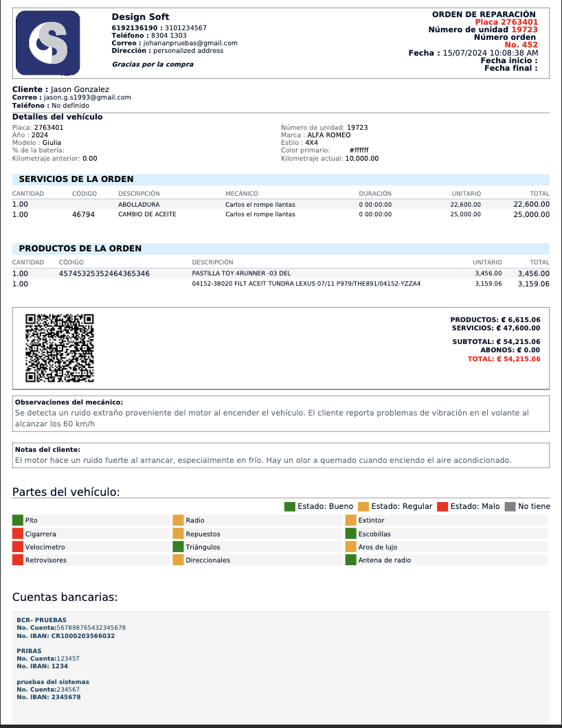
Task: Click the Design Soft logo image
Action: click(48, 43)
